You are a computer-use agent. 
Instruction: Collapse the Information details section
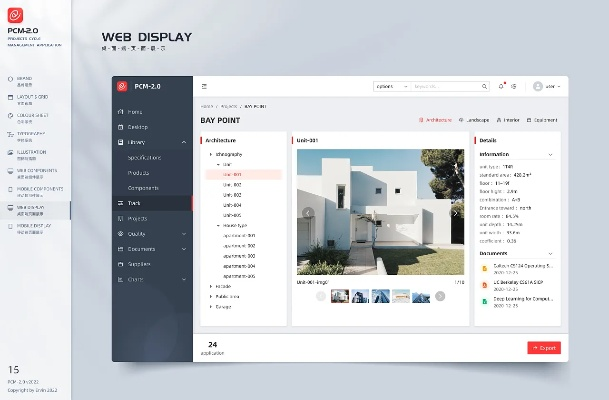552,155
